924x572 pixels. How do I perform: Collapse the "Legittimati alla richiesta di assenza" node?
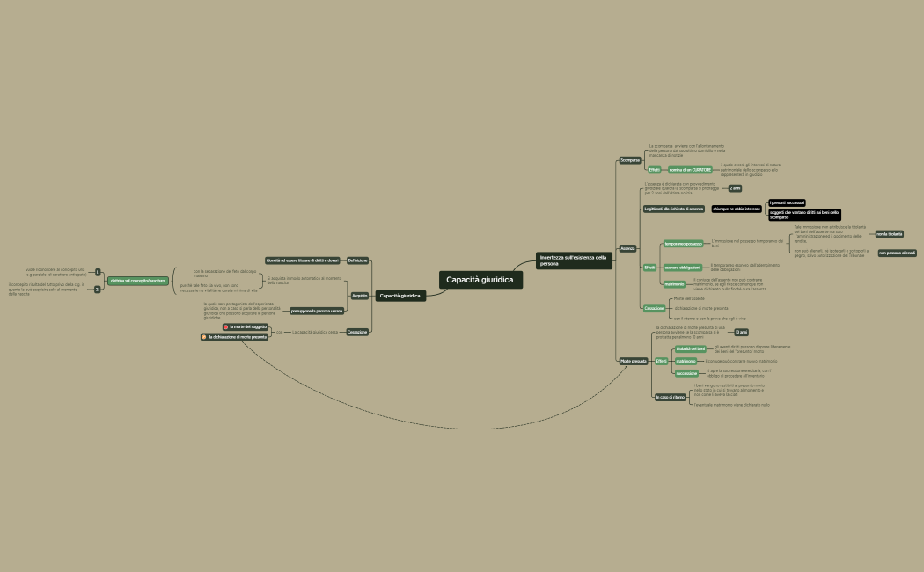click(x=674, y=209)
